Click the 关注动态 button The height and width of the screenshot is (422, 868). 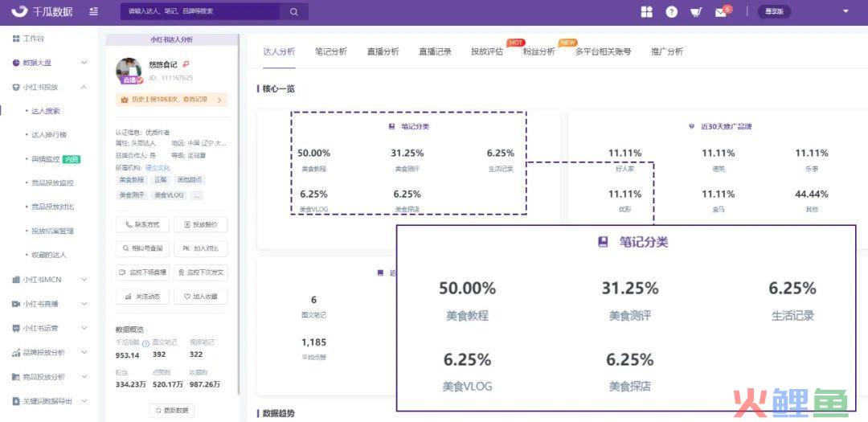coord(143,297)
